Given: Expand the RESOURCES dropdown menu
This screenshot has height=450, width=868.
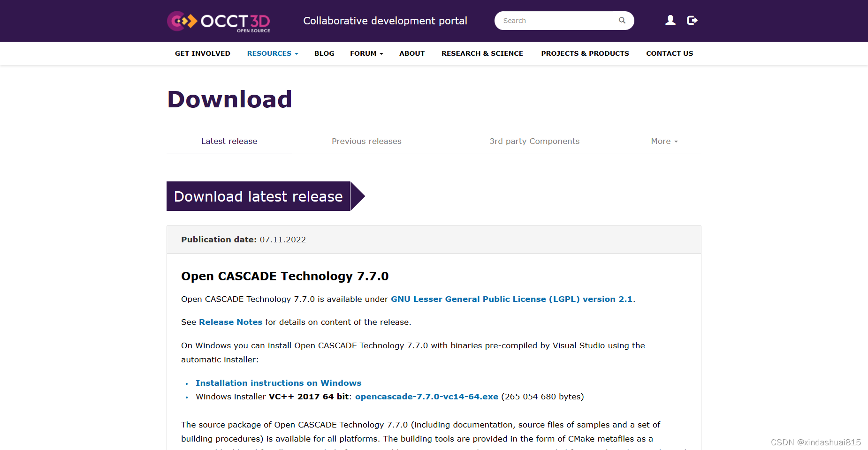Looking at the screenshot, I should [273, 53].
